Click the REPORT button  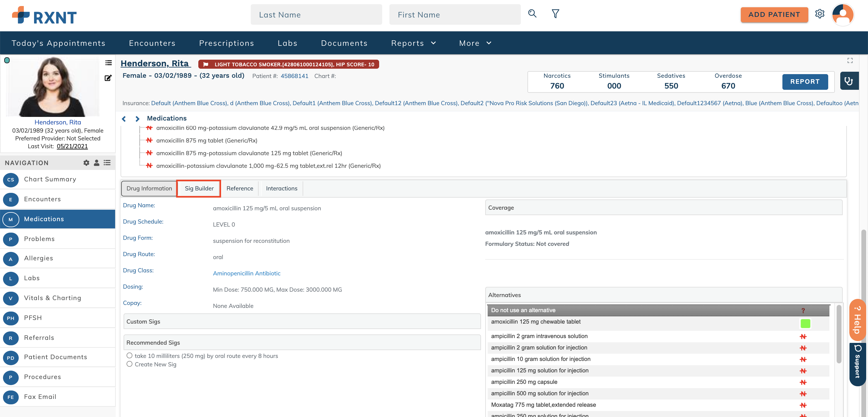pyautogui.click(x=805, y=82)
